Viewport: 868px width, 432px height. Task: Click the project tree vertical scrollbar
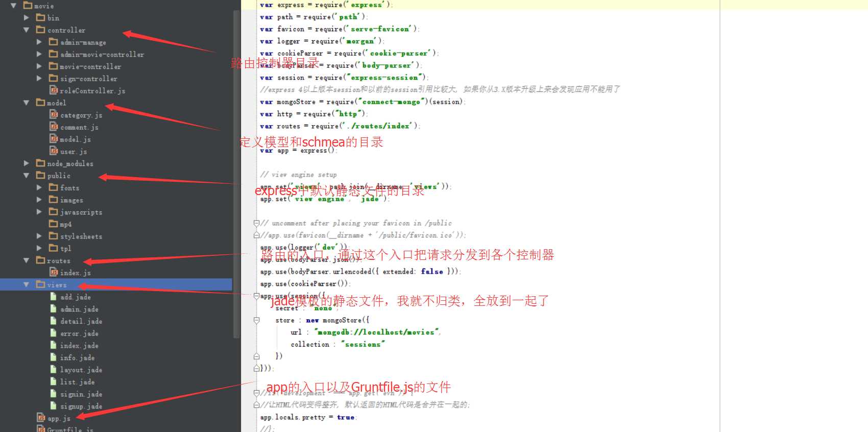(236, 174)
